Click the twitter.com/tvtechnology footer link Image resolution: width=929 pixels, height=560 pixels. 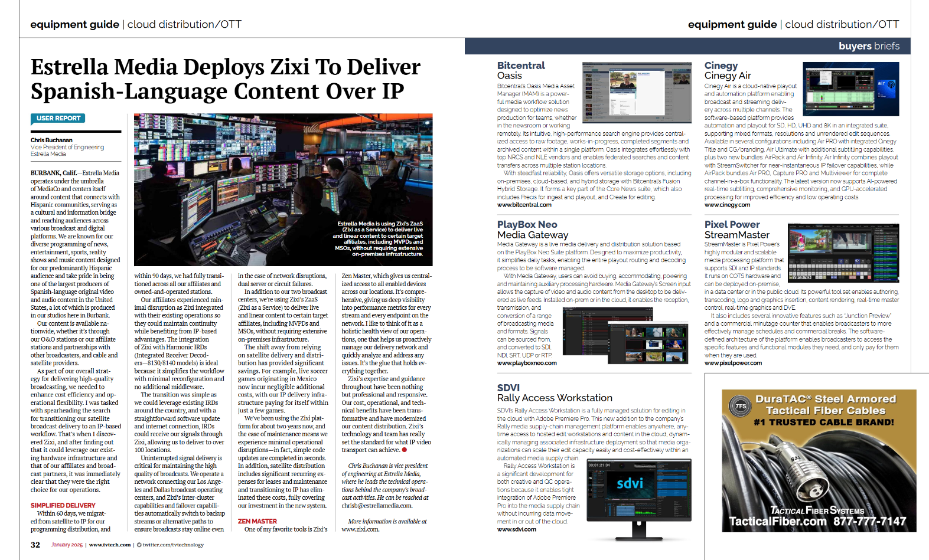[x=173, y=545]
